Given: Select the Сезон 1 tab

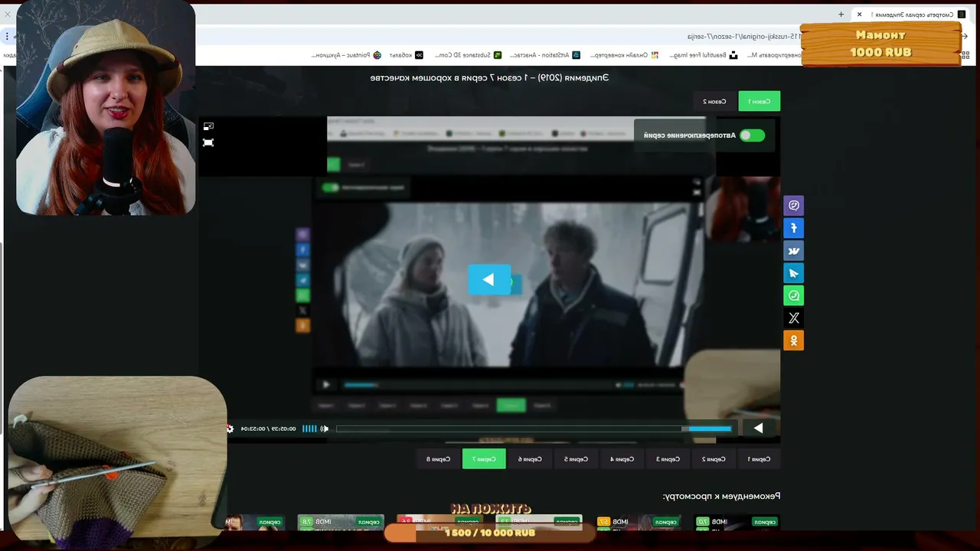Looking at the screenshot, I should [759, 101].
